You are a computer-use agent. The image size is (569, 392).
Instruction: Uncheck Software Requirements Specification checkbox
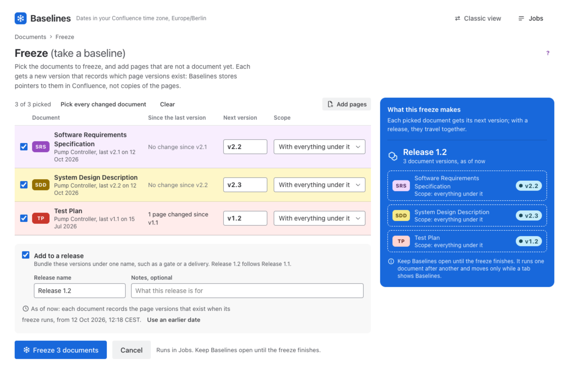(x=24, y=147)
